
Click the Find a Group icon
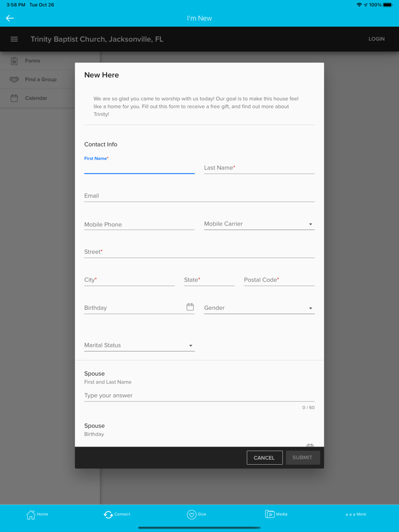pos(14,79)
